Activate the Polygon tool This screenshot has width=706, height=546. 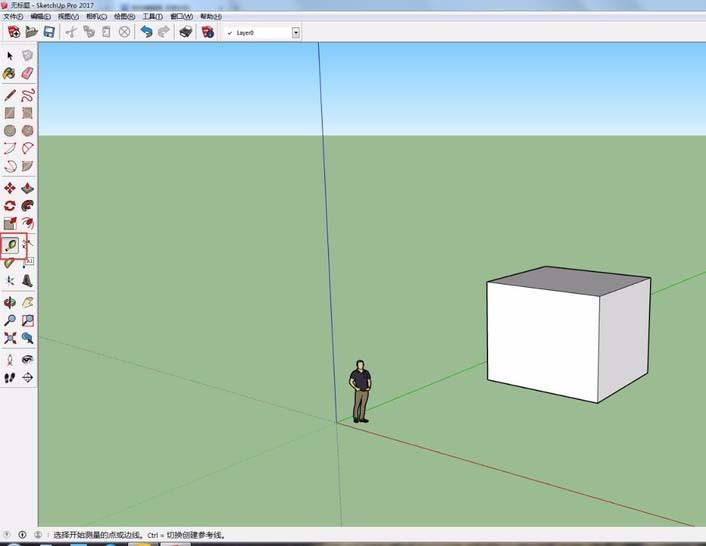[x=27, y=131]
